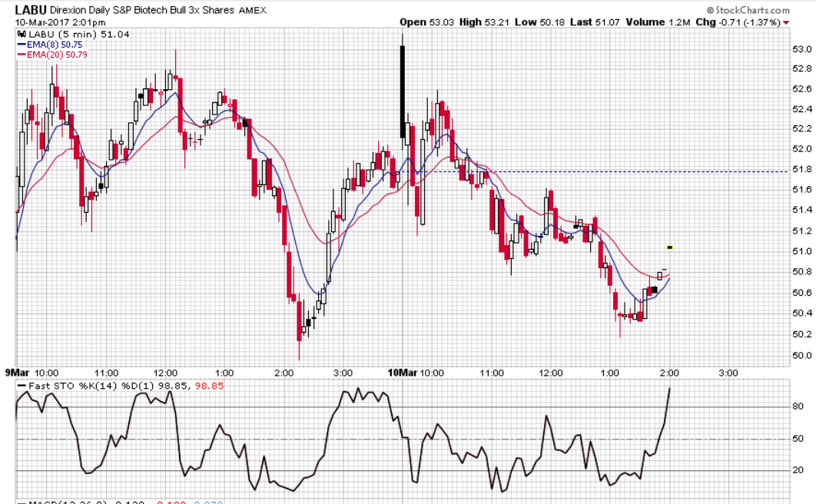This screenshot has width=816, height=504.
Task: Click the 51.8 price axis label
Action: pyautogui.click(x=801, y=170)
